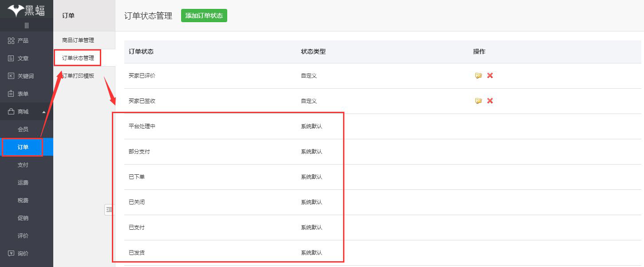Delete the 买家已签收 order status
Image resolution: width=644 pixels, height=267 pixels.
pos(490,101)
